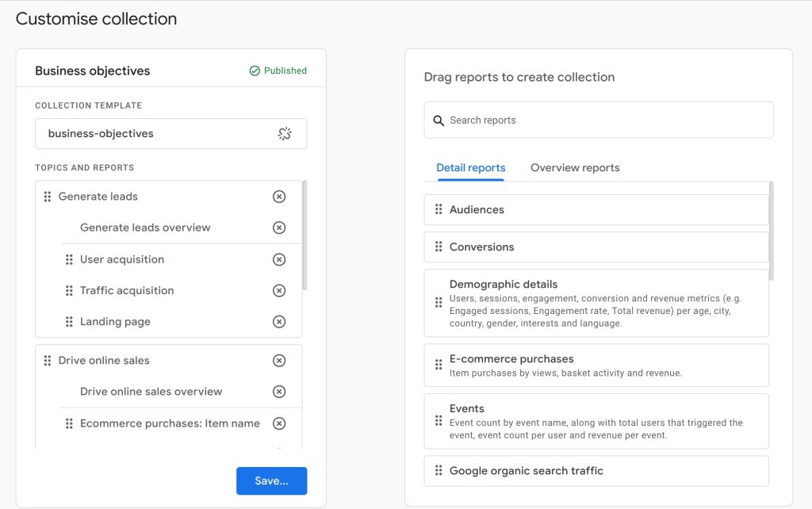Click the Search reports input field

click(x=599, y=121)
